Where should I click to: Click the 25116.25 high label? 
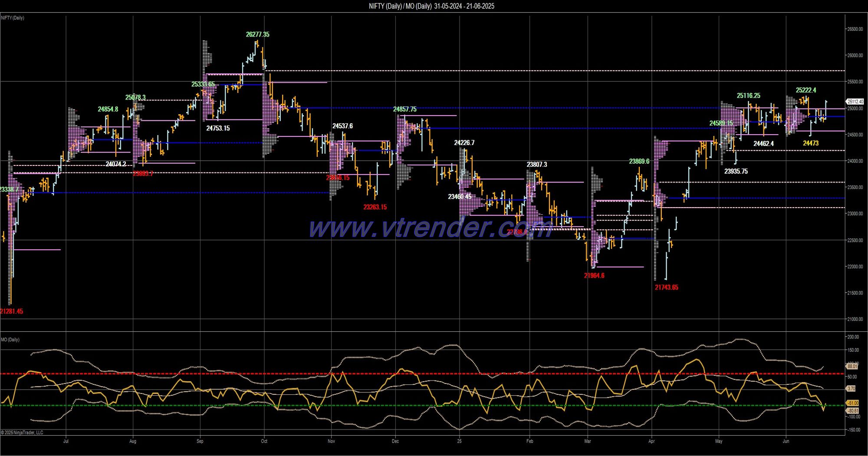[x=748, y=96]
